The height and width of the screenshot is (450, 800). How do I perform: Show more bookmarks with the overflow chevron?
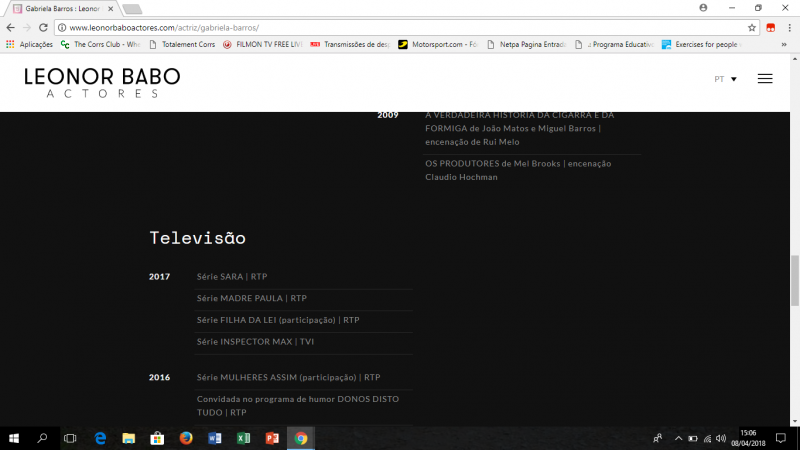(784, 44)
